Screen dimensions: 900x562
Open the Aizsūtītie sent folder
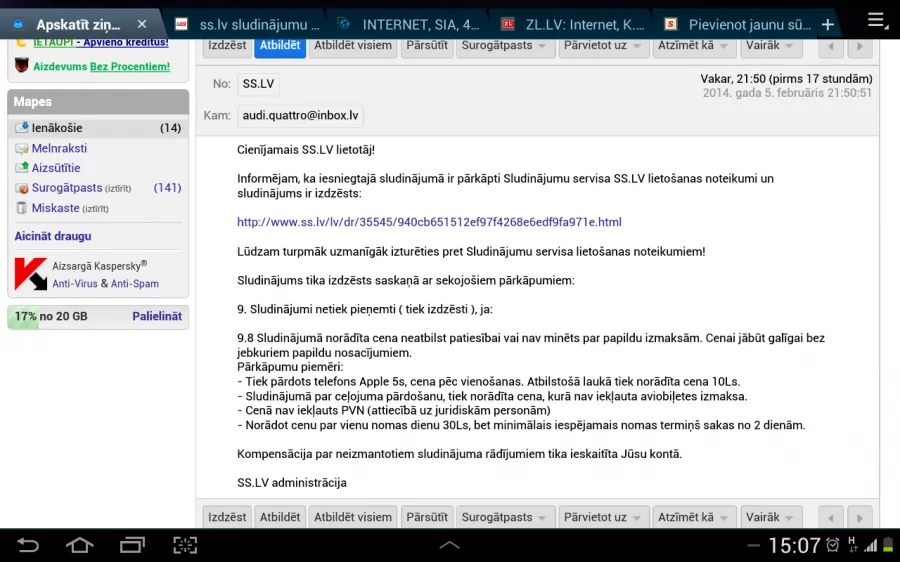point(56,168)
